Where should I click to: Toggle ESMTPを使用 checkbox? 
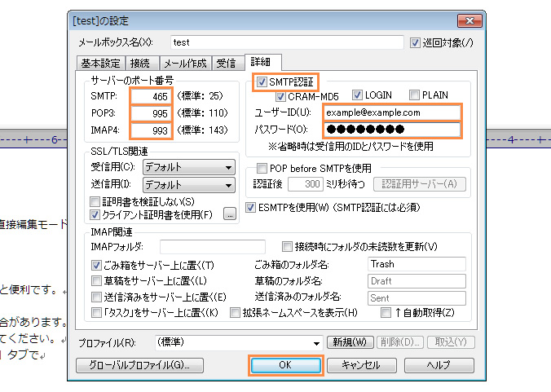[x=250, y=208]
